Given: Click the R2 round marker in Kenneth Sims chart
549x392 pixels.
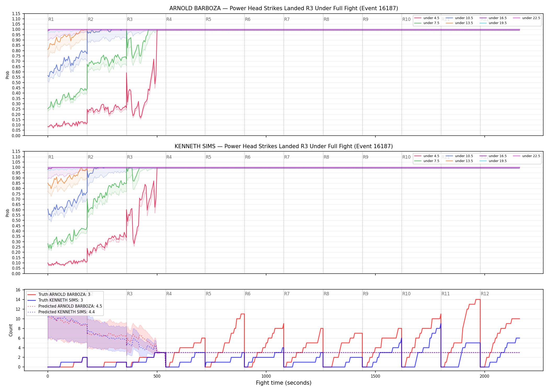Looking at the screenshot, I should tap(90, 157).
